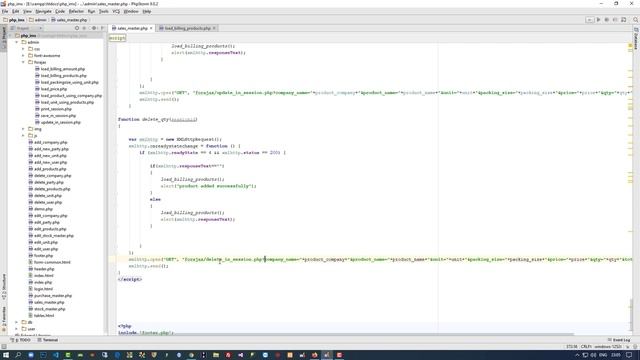Screen dimensions: 640x360
Task: Click the Debug bug icon
Action: [x=607, y=20]
